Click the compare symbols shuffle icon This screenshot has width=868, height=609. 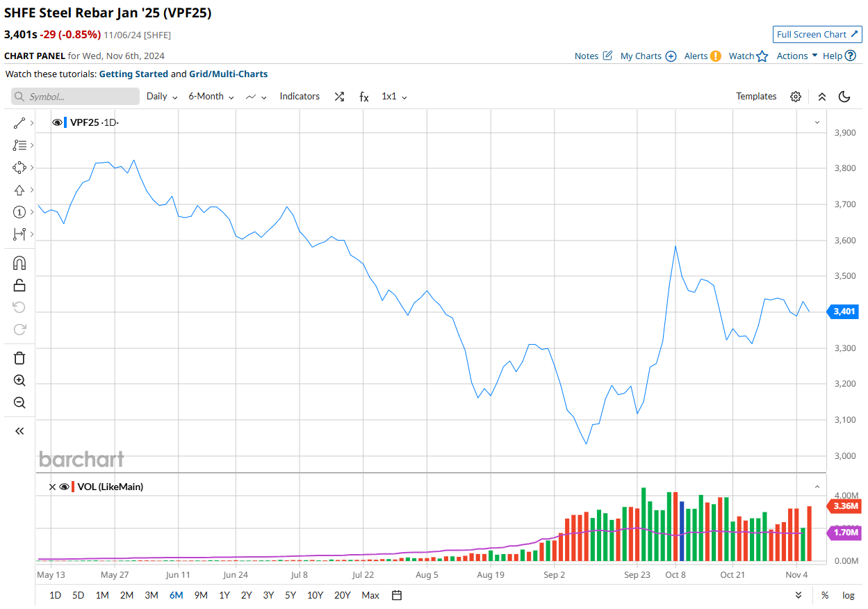point(339,97)
